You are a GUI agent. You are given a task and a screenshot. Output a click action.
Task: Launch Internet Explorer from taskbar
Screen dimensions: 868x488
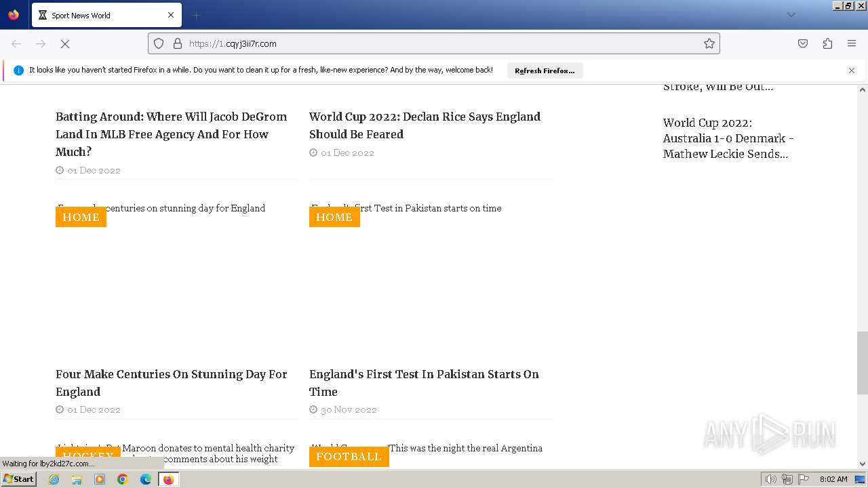tap(54, 479)
